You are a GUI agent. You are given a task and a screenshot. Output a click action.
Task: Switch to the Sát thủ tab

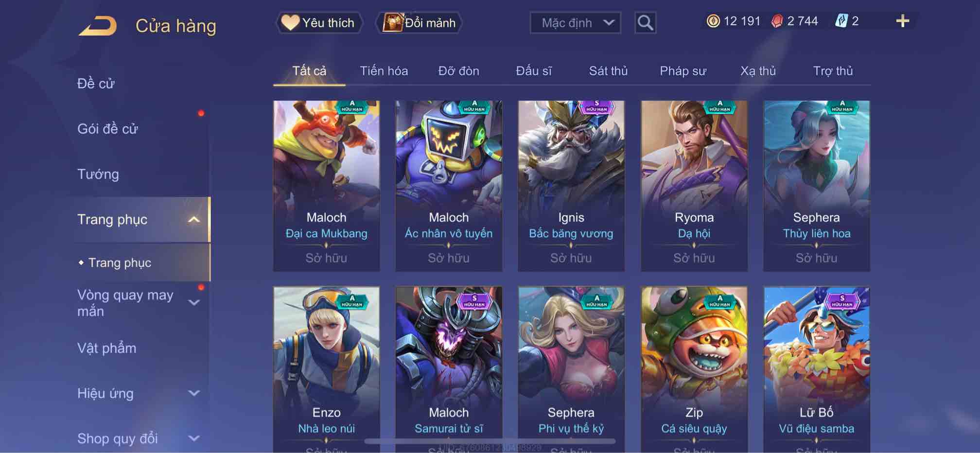(608, 71)
